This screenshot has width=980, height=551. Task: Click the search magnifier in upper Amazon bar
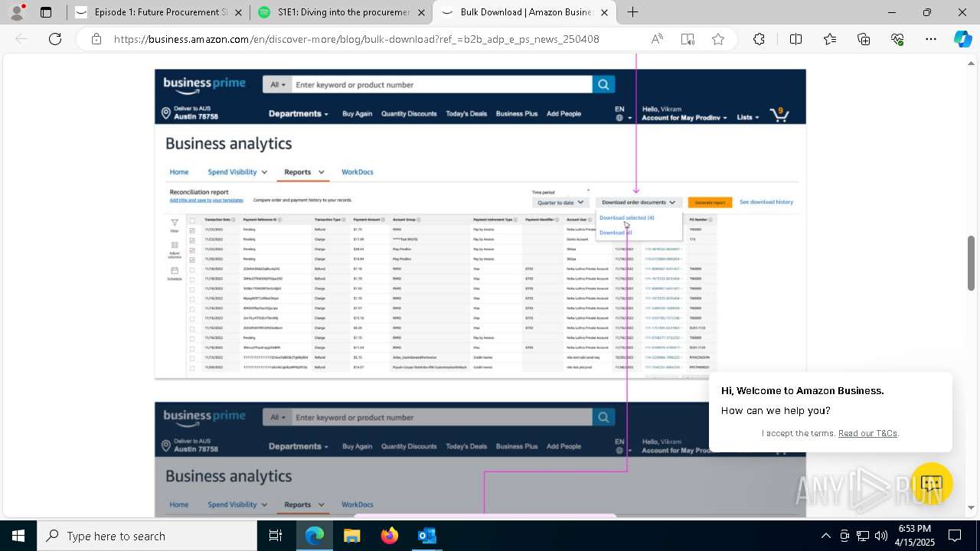[603, 84]
